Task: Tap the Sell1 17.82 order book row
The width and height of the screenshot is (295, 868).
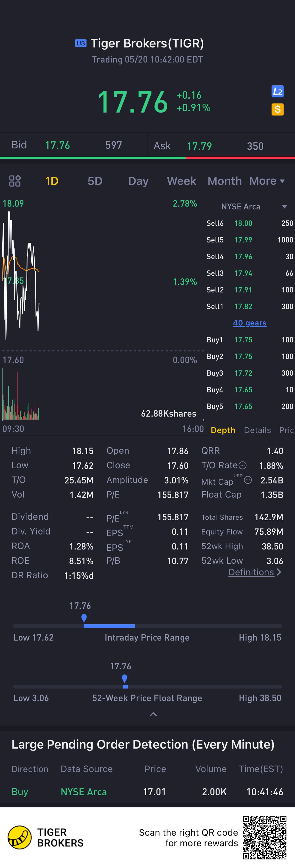Action: 250,306
